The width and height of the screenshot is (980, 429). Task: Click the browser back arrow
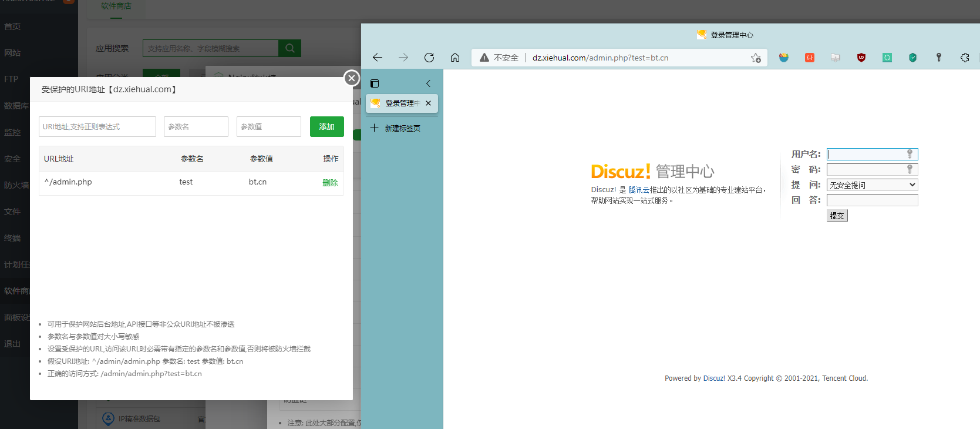pos(378,58)
